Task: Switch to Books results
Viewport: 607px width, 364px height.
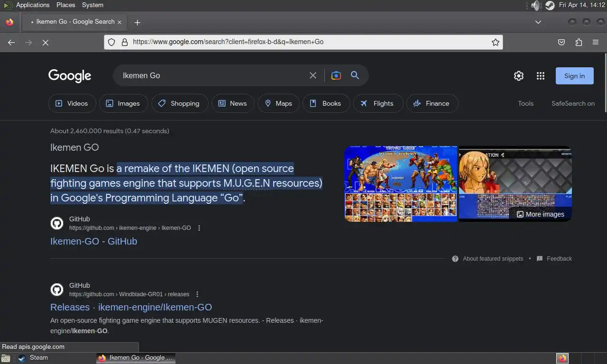Action: [326, 103]
